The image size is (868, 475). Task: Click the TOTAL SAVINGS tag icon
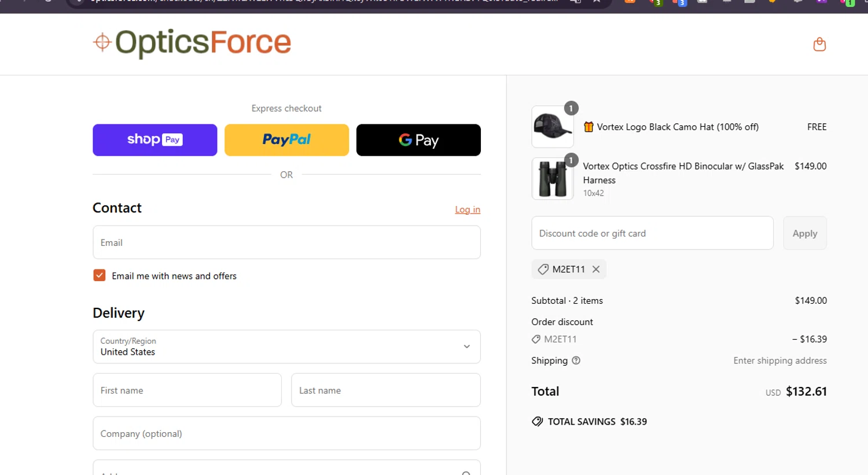click(538, 421)
